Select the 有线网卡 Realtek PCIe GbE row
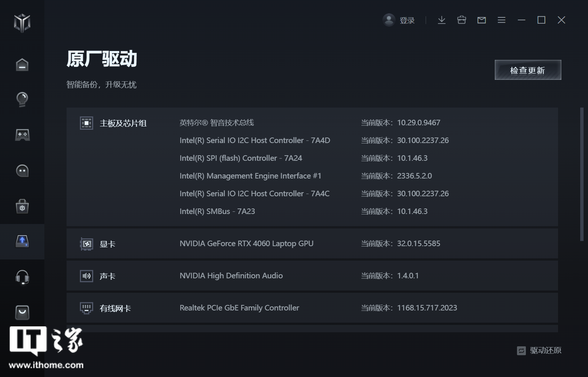Viewport: 588px width, 377px height. pyautogui.click(x=312, y=308)
